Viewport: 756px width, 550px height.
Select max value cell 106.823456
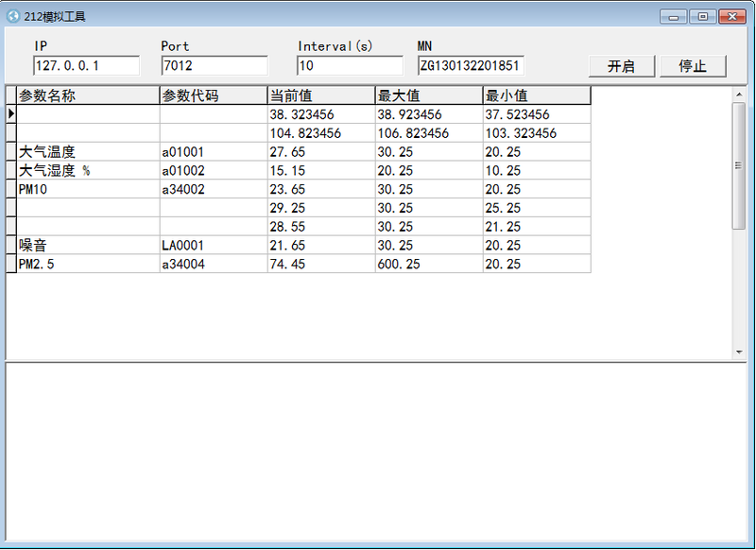(429, 133)
